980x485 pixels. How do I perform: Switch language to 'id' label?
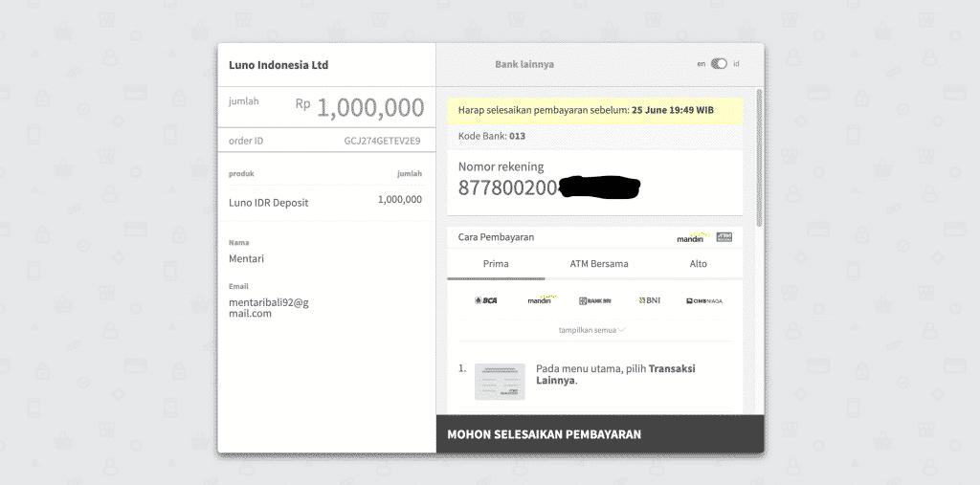coord(736,64)
